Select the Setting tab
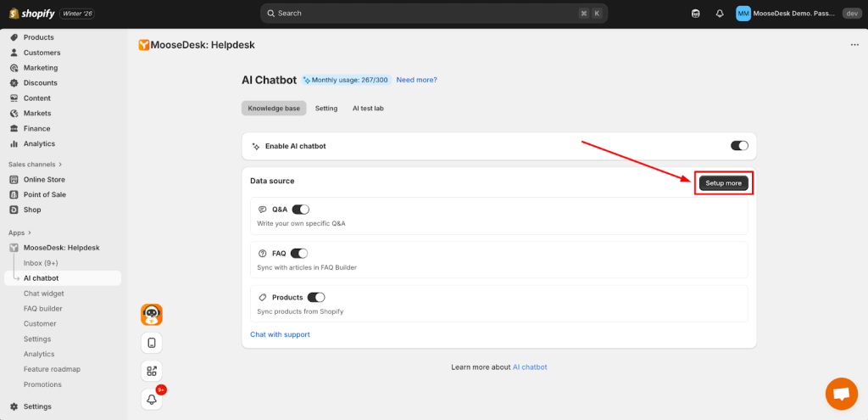 [326, 109]
